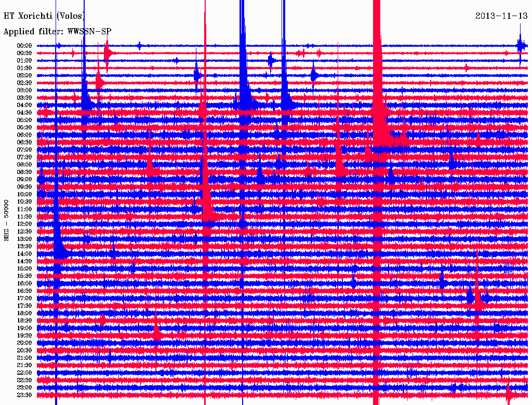The image size is (532, 405).
Task: Select the '05:00' time label
Action: click(x=24, y=120)
